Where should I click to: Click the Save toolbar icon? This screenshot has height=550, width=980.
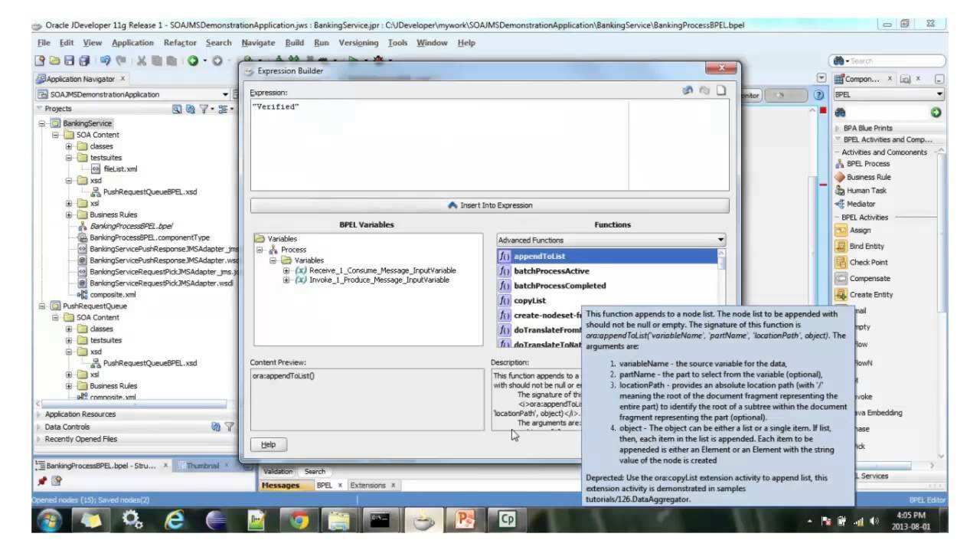point(69,61)
